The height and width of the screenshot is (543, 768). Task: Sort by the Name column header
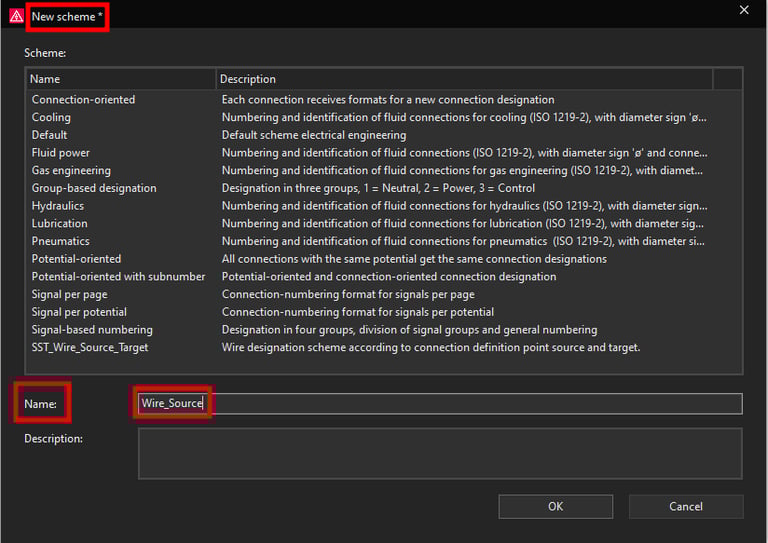(120, 79)
